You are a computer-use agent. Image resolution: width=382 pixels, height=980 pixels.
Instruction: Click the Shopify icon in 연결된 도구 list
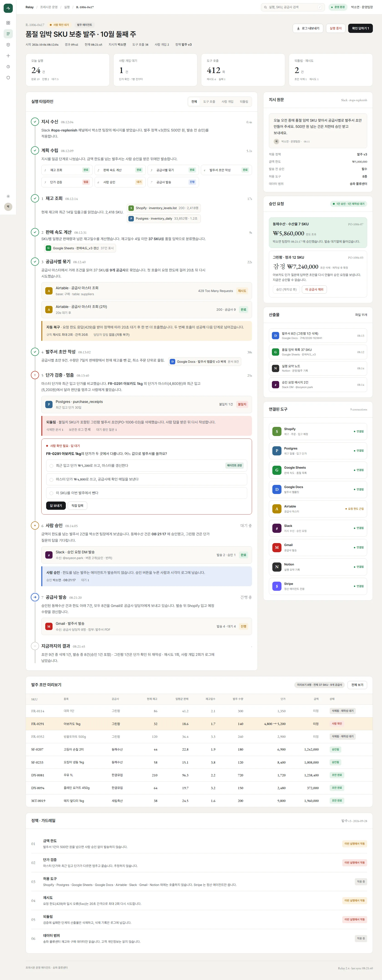click(x=276, y=431)
